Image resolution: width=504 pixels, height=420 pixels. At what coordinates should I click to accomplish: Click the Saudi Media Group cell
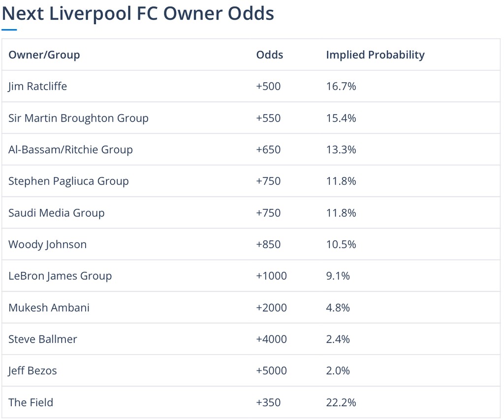coord(57,213)
